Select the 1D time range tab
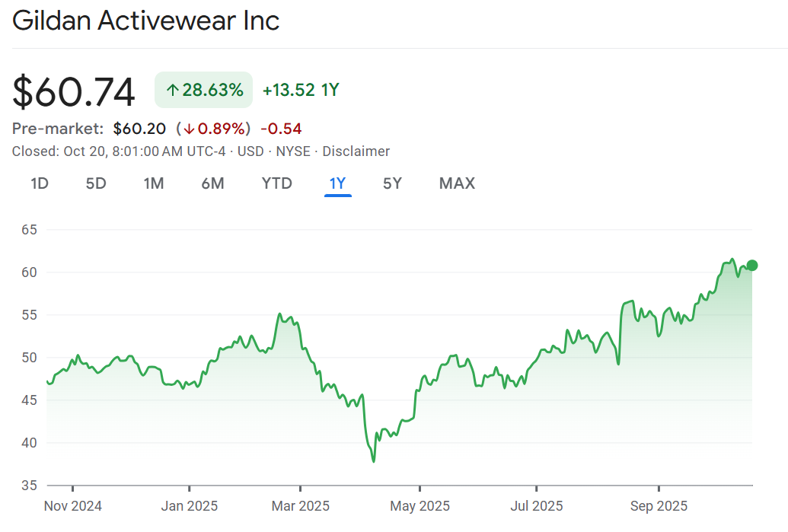788x532 pixels. [40, 183]
